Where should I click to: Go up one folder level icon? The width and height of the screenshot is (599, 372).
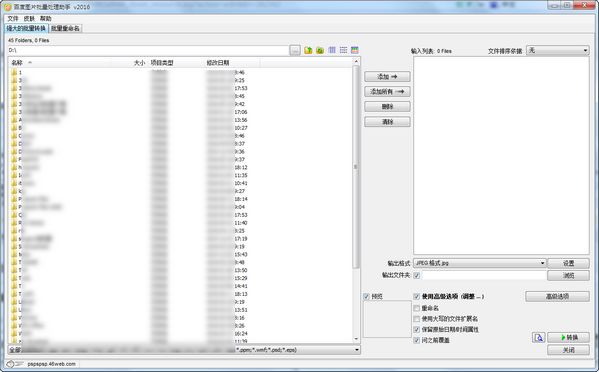click(x=308, y=50)
